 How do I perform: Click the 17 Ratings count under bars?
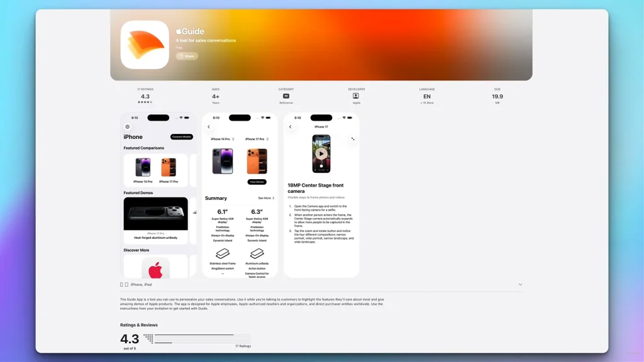pyautogui.click(x=243, y=346)
